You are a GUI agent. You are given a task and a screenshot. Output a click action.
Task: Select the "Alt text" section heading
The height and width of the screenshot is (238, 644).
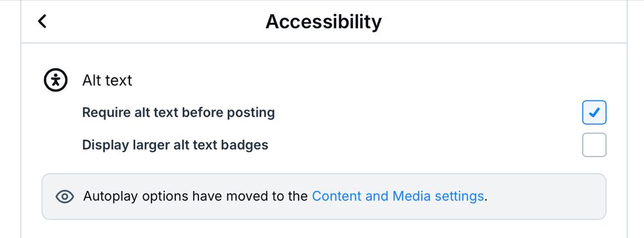(x=107, y=80)
